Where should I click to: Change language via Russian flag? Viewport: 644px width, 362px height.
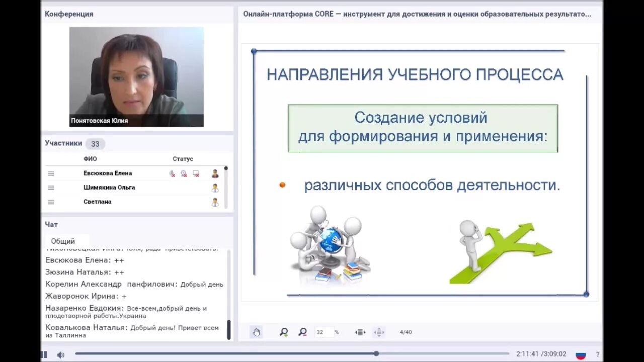581,354
